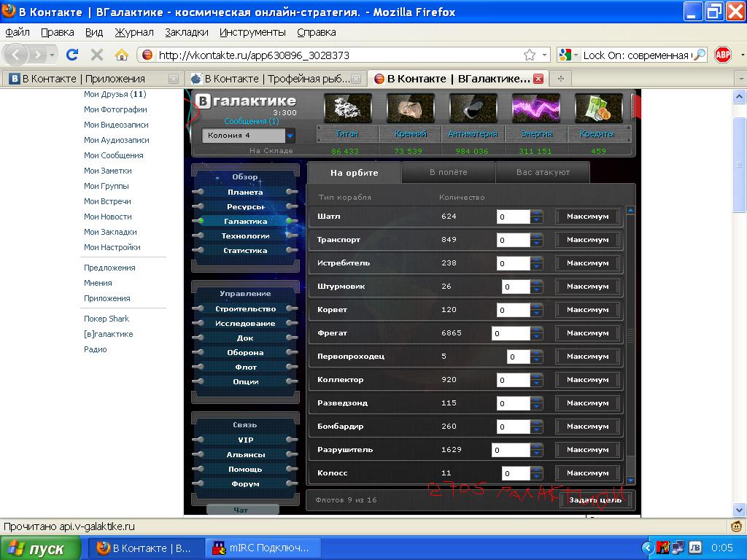Open the Колония 4 colony dropdown
The width and height of the screenshot is (747, 560).
tap(248, 136)
